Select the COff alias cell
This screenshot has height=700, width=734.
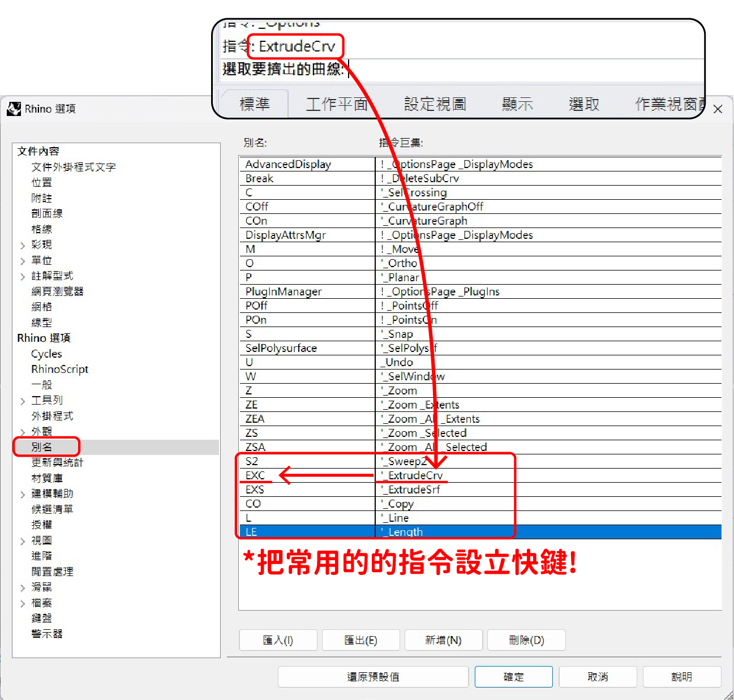[307, 207]
